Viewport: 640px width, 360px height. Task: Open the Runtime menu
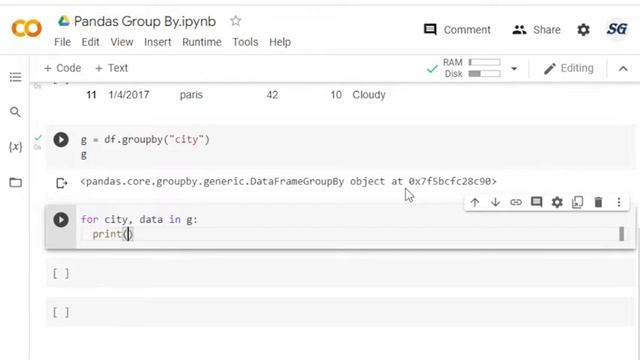coord(202,42)
